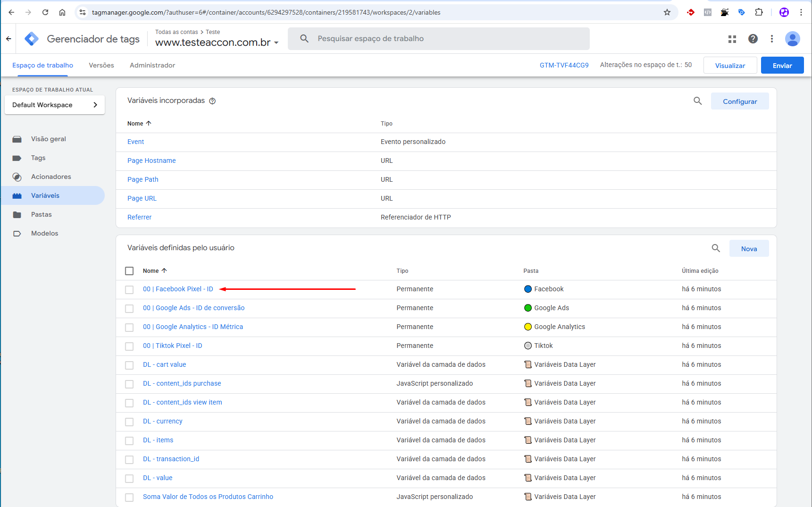Open the www.testeaccon.com.br container dropdown
This screenshot has height=507, width=812.
click(217, 42)
